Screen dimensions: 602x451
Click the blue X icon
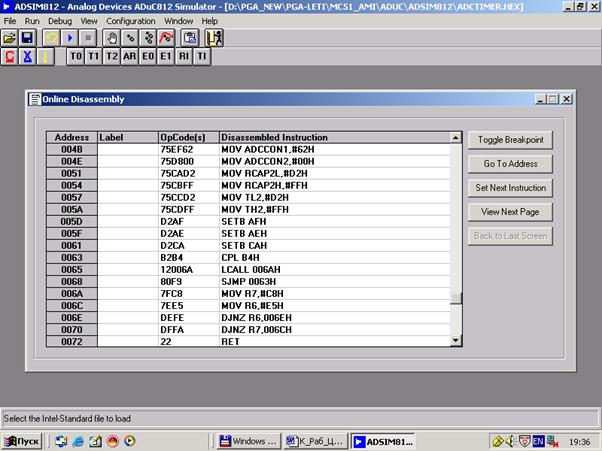28,57
